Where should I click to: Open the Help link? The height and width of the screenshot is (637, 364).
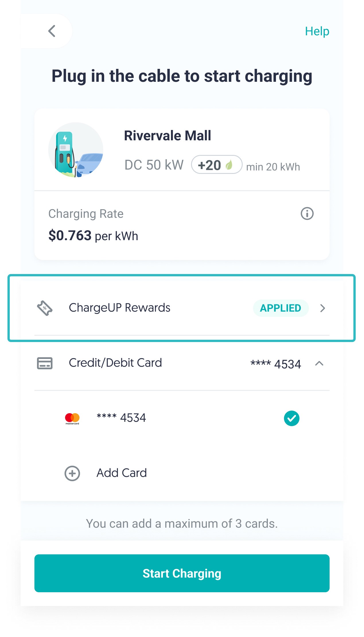pos(317,31)
